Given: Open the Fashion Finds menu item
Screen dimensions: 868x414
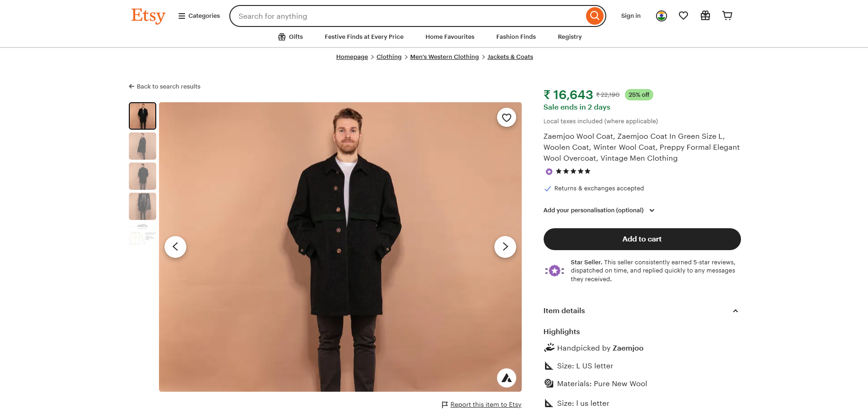Looking at the screenshot, I should point(516,37).
